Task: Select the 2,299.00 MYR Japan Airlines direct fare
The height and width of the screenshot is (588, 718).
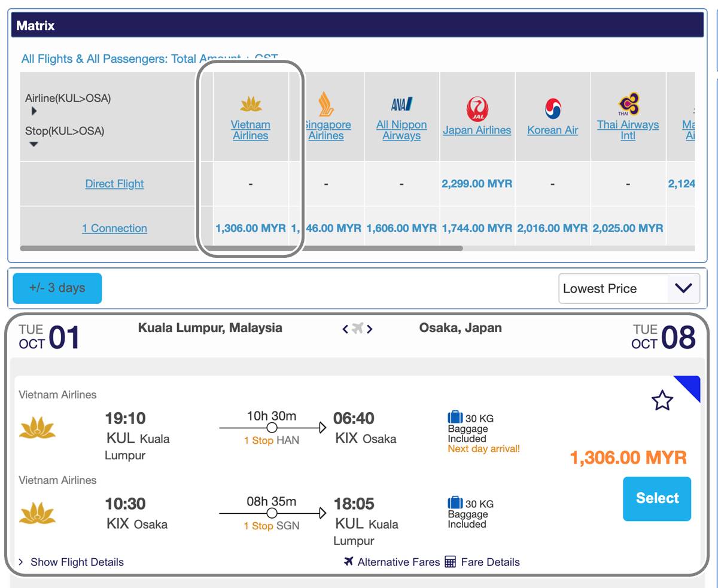Action: coord(477,184)
